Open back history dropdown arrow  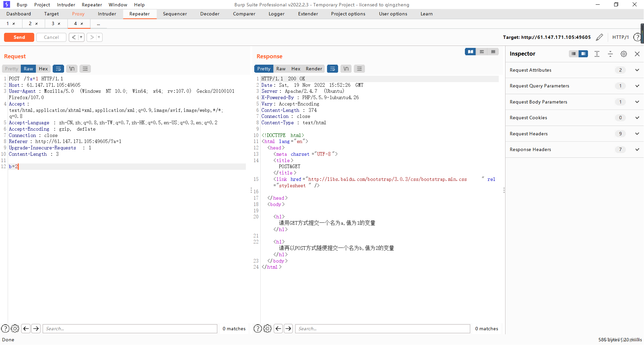click(x=81, y=37)
